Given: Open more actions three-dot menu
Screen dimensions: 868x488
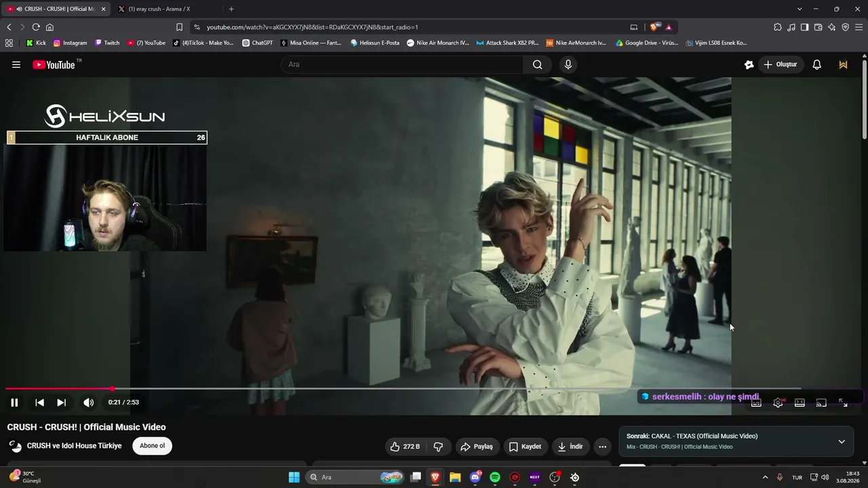Looking at the screenshot, I should 602,447.
